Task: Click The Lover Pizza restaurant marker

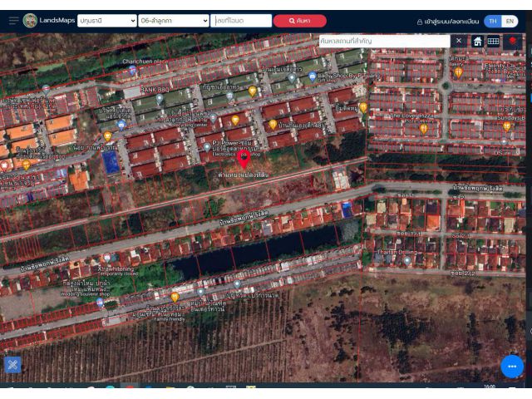Action: point(424,129)
